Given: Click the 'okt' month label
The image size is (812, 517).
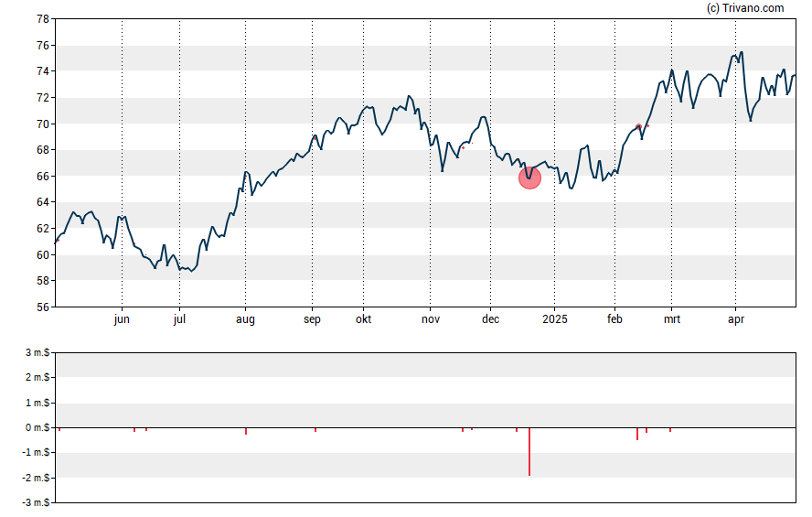Looking at the screenshot, I should click(x=364, y=319).
